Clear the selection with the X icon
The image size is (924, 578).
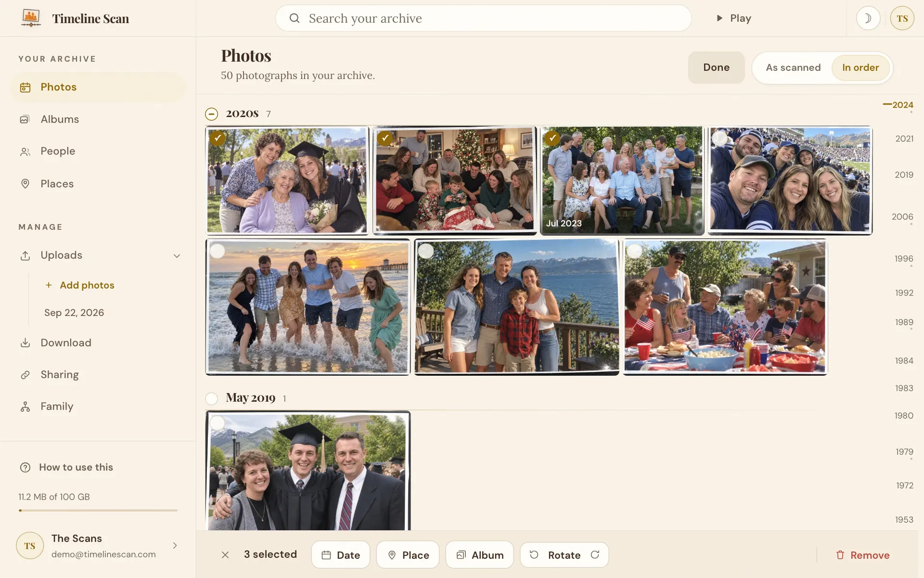225,555
